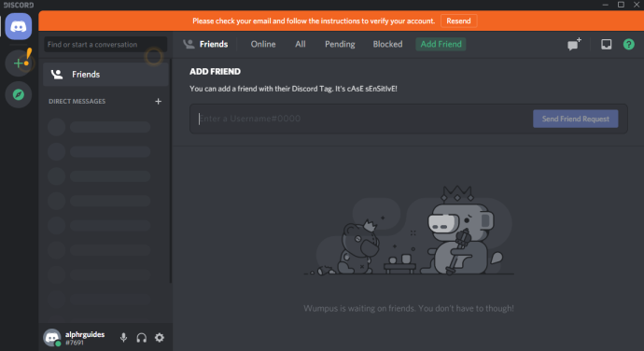The width and height of the screenshot is (644, 351).
Task: Open the Pending tab
Action: (x=340, y=44)
